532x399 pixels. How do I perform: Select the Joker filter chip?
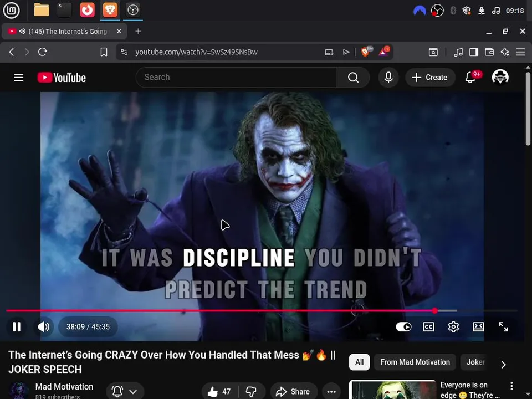475,362
